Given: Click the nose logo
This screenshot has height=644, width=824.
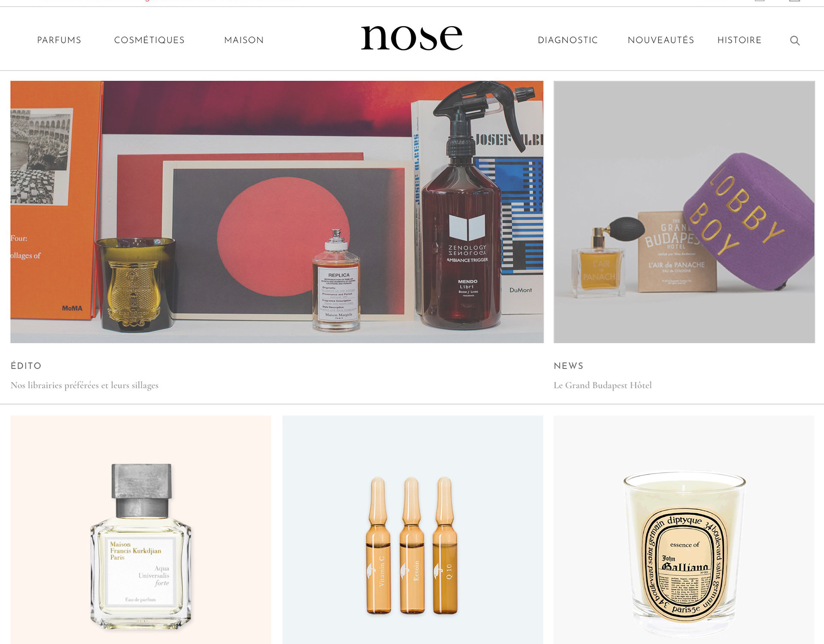Looking at the screenshot, I should (412, 37).
